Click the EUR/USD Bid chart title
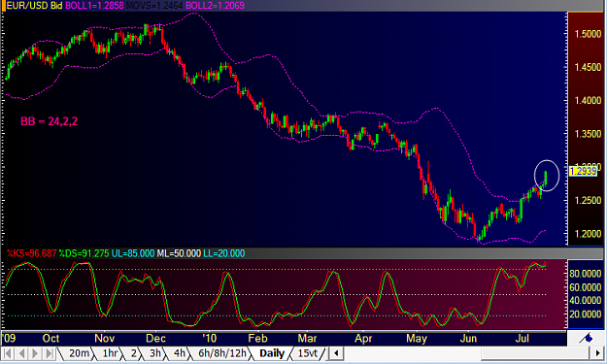Screen dimensions: 607x364 [34, 6]
